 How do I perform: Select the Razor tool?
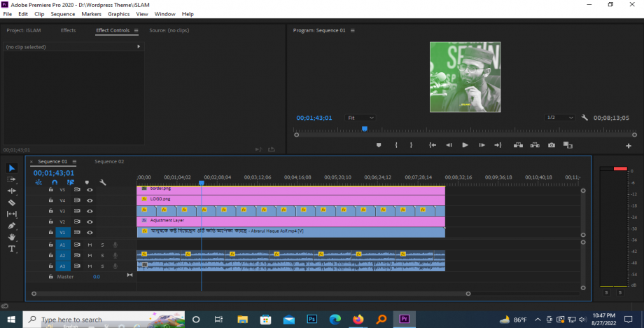11,202
